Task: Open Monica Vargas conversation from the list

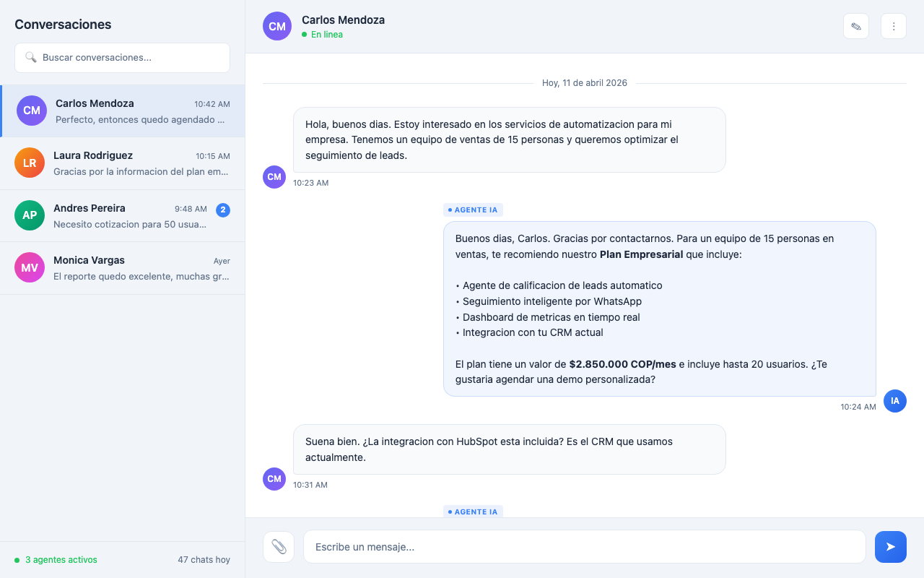Action: [122, 267]
